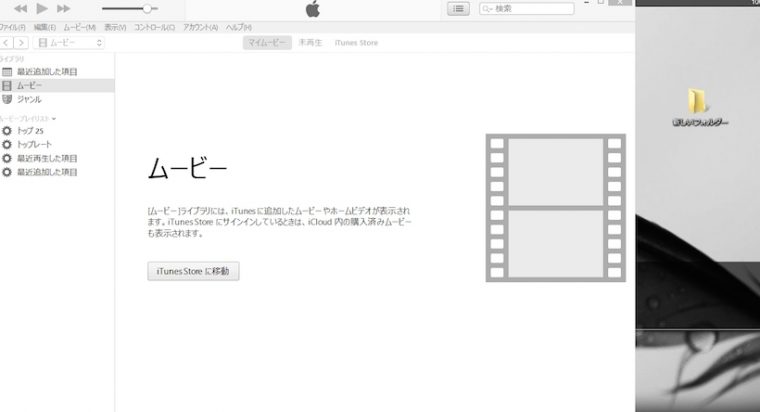This screenshot has width=760, height=412.
Task: Click the iTunes Store に移動 button
Action: 193,271
